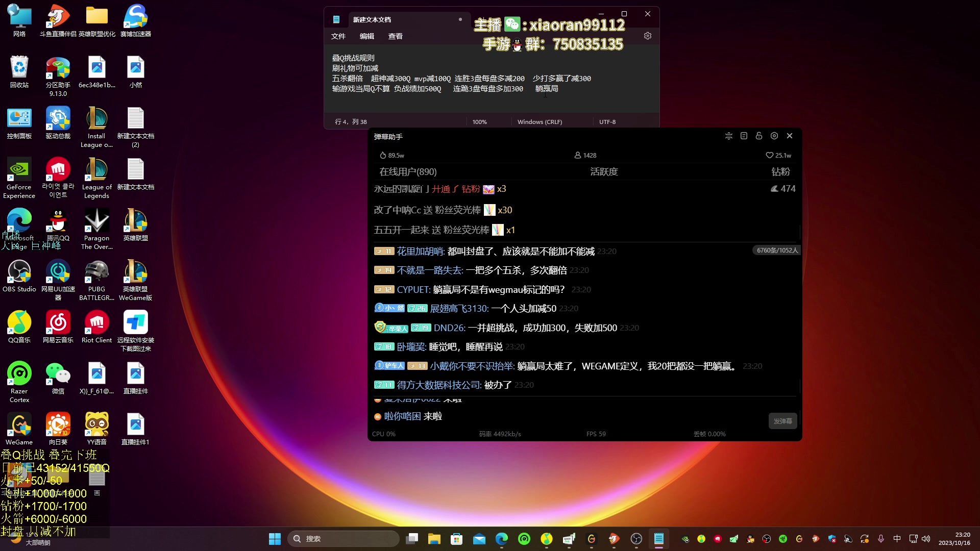Launch 网易云音乐 from desktop

(58, 327)
